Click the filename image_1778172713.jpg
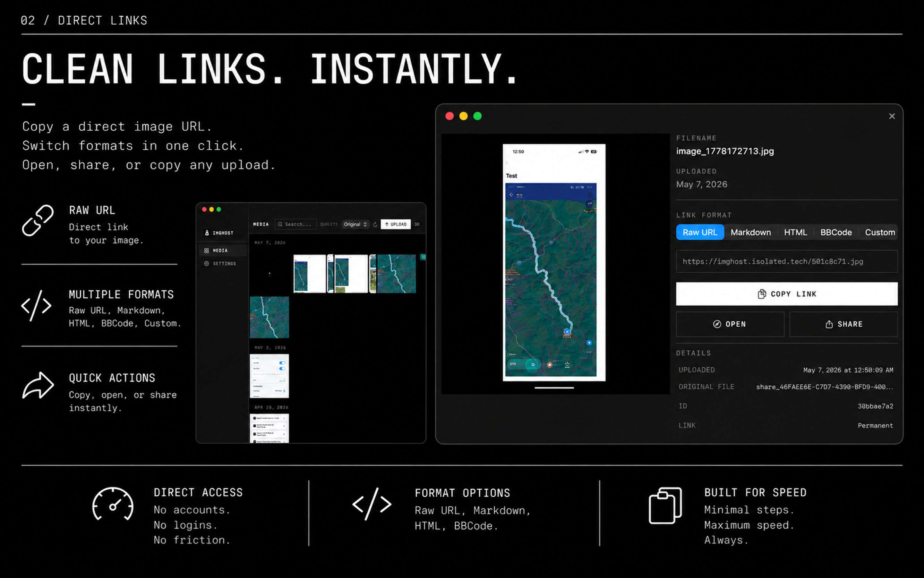Screen dimensions: 924x578 point(725,151)
